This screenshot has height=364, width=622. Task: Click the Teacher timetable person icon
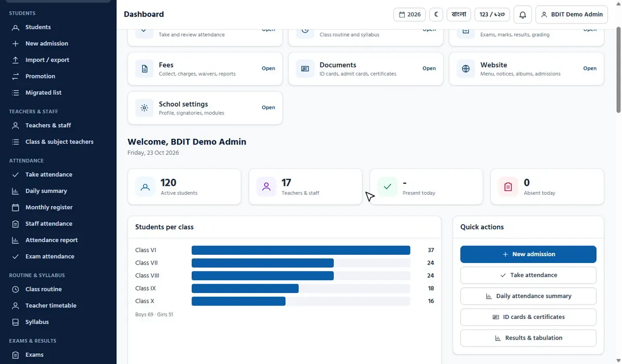16,305
